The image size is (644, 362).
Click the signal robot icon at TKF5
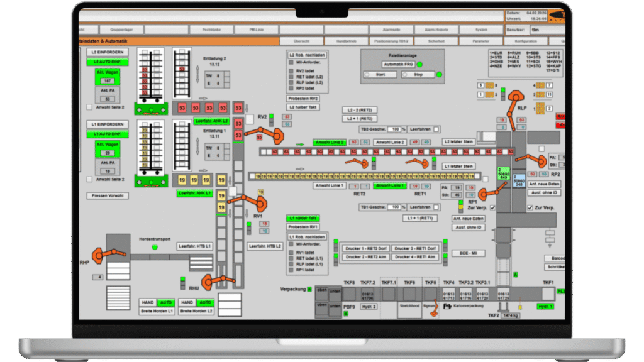[434, 309]
